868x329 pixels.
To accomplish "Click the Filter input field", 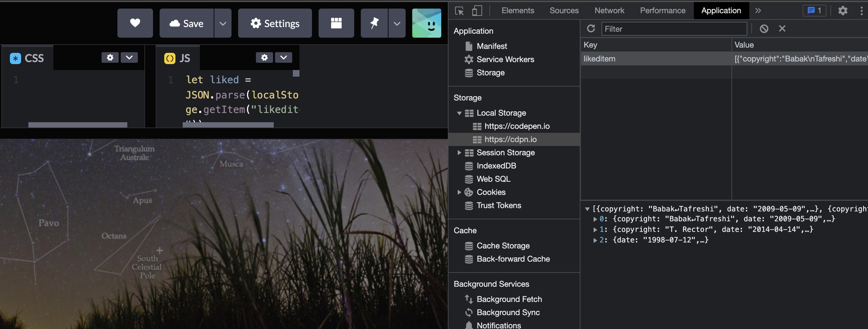I will pos(674,29).
